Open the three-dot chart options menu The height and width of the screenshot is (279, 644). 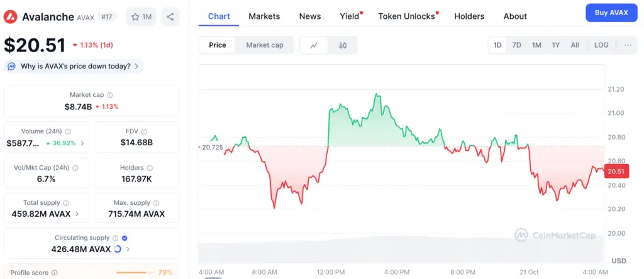(x=628, y=45)
